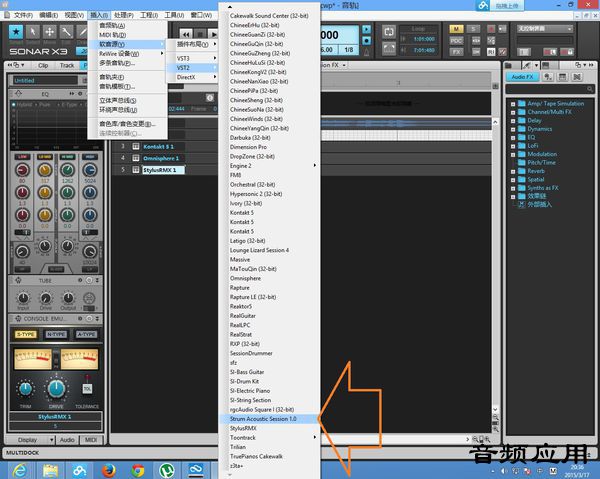Screen dimensions: 600x479
Task: Adjust the console emulation DRIVE knob
Action: pos(56,388)
